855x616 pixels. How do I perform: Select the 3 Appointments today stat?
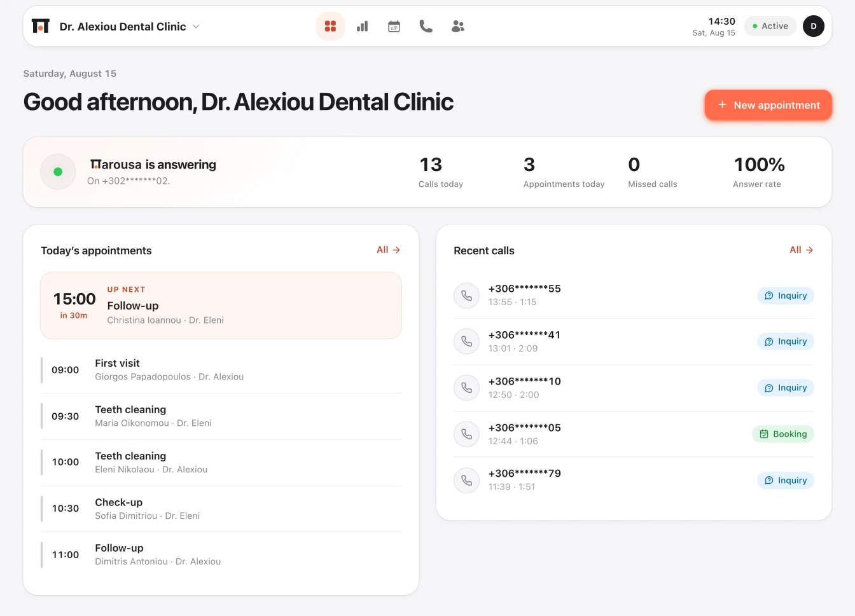[x=564, y=172]
